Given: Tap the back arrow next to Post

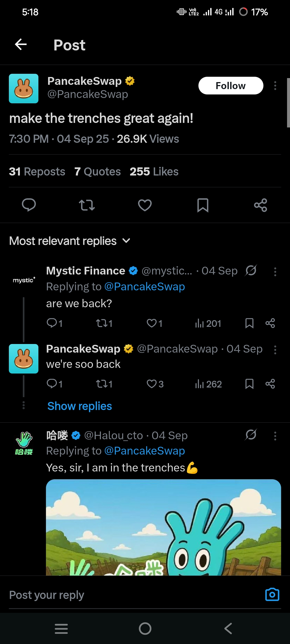Looking at the screenshot, I should point(21,44).
